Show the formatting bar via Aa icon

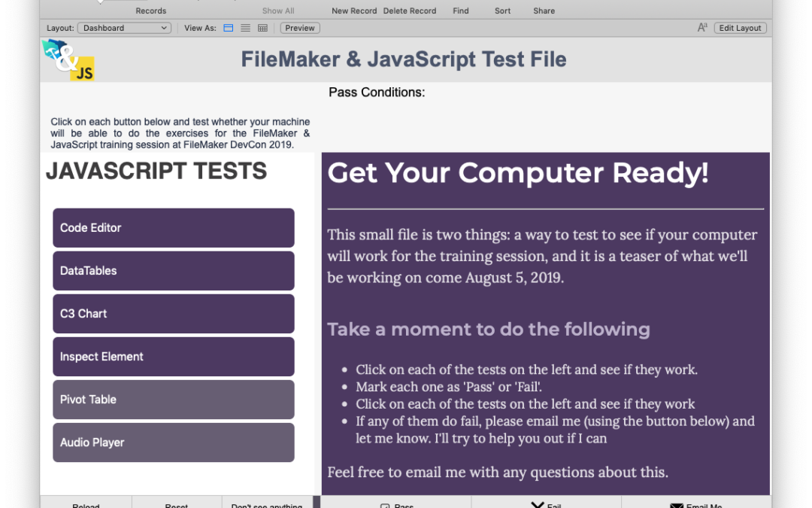click(702, 28)
